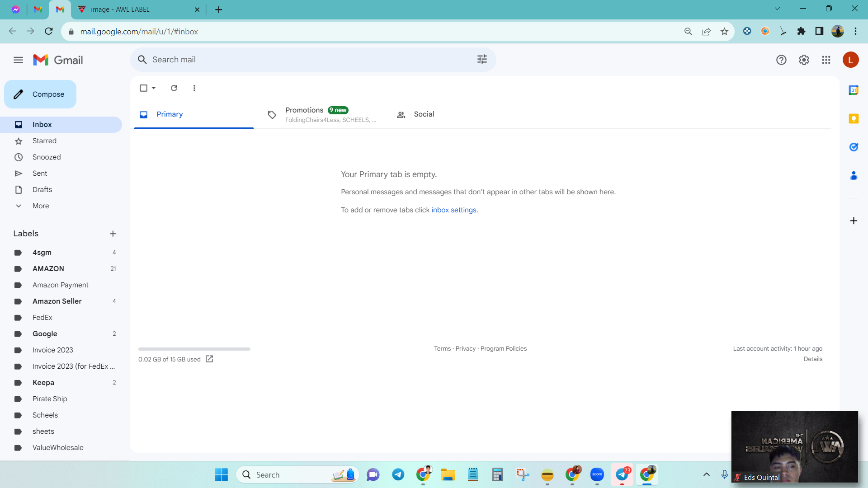Switch to the Primary tab
Screen dimensions: 868x488
click(x=194, y=115)
